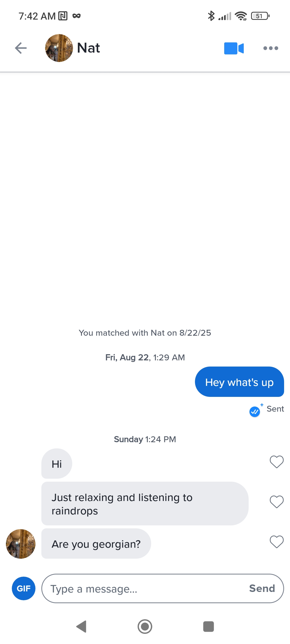Focus the "Type a message..." field
This screenshot has height=644, width=290.
coord(145,588)
